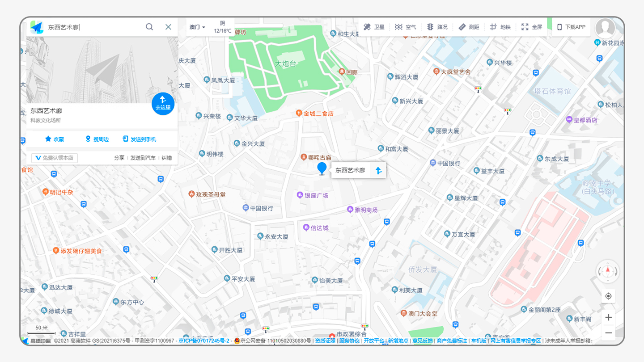This screenshot has width=644, height=362.
Task: Click the 发送到汽车 link
Action: (143, 158)
